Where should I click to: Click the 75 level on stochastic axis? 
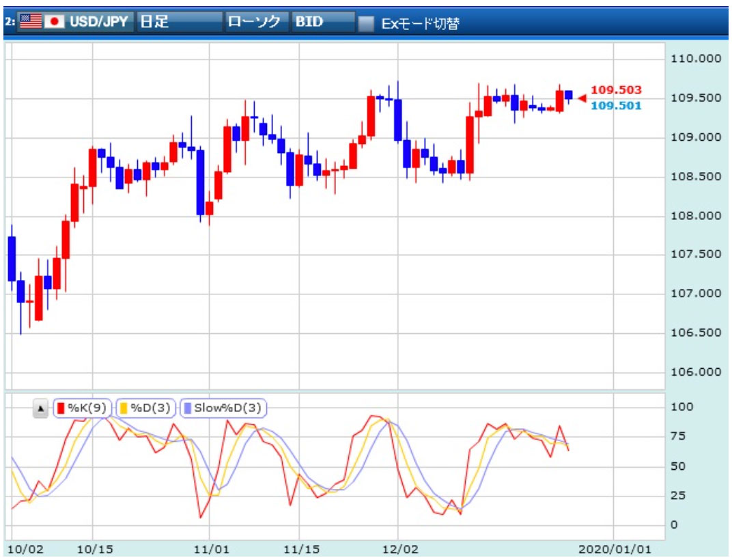tap(678, 436)
